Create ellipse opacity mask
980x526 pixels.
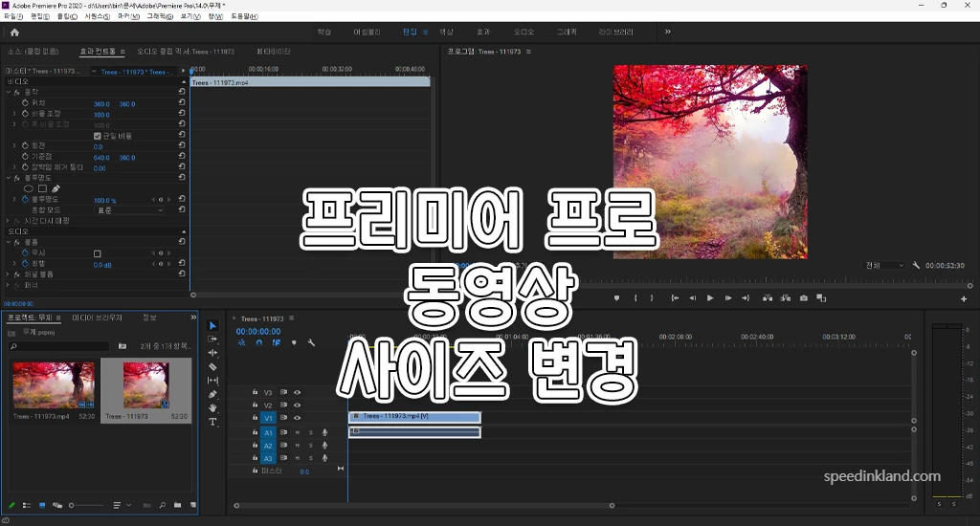[x=28, y=188]
